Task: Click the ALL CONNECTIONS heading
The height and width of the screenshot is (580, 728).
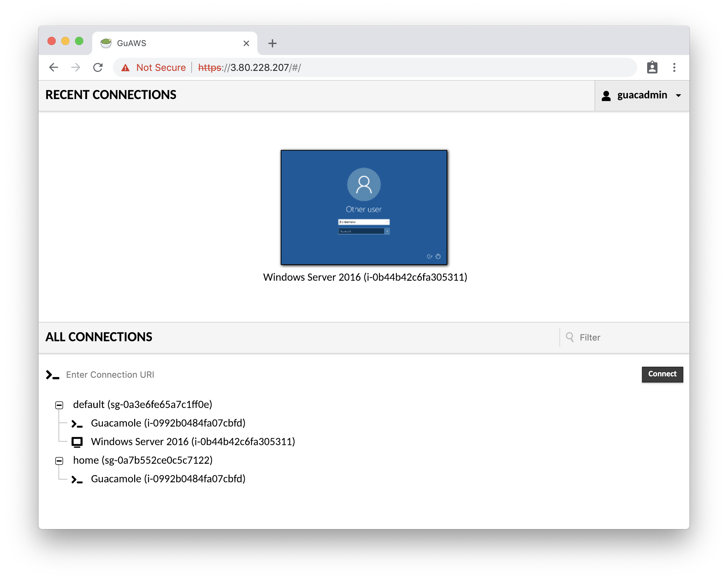Action: (99, 337)
